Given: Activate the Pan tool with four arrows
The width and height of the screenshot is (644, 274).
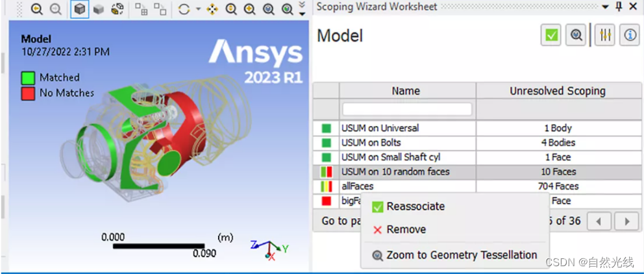Looking at the screenshot, I should click(212, 9).
